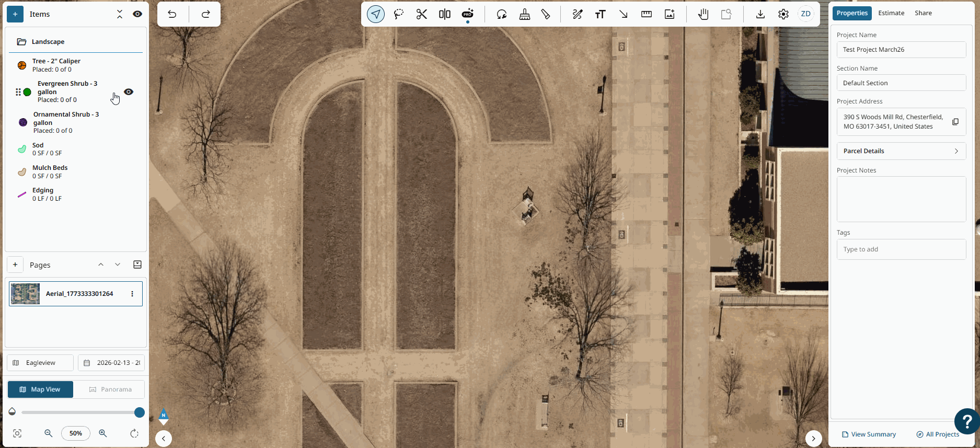Select the text tool
Viewport: 980px width, 448px height.
click(x=601, y=14)
